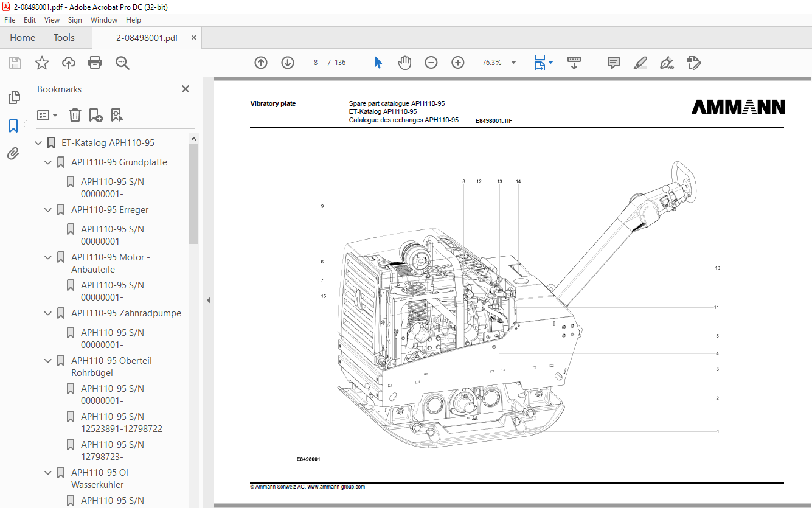Image resolution: width=812 pixels, height=508 pixels.
Task: Open the Edit menu
Action: pyautogui.click(x=30, y=20)
